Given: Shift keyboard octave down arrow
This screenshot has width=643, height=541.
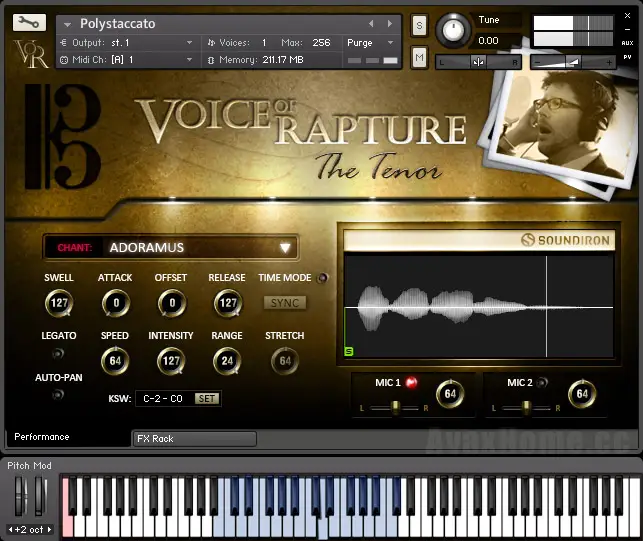Looking at the screenshot, I should coord(10,530).
